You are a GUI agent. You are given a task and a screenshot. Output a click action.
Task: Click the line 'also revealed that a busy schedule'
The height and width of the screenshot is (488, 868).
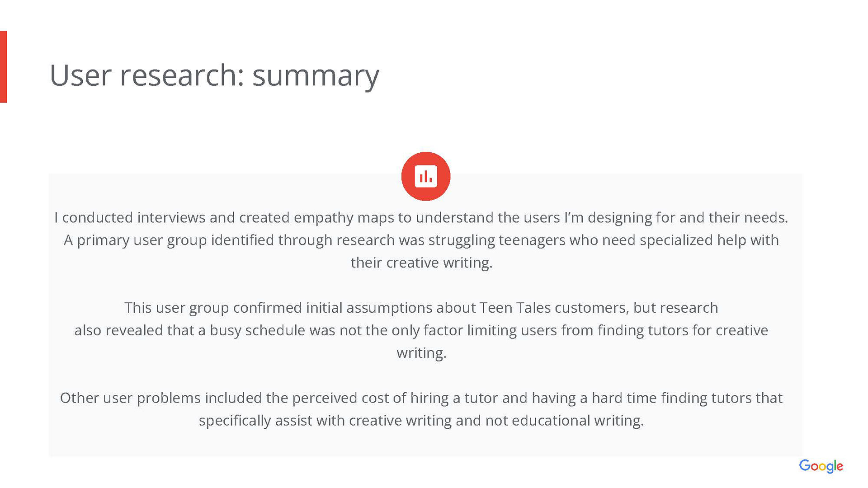[421, 331]
